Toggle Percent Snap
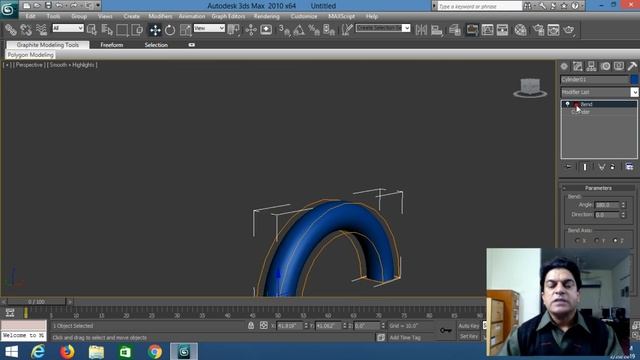 coord(314,30)
